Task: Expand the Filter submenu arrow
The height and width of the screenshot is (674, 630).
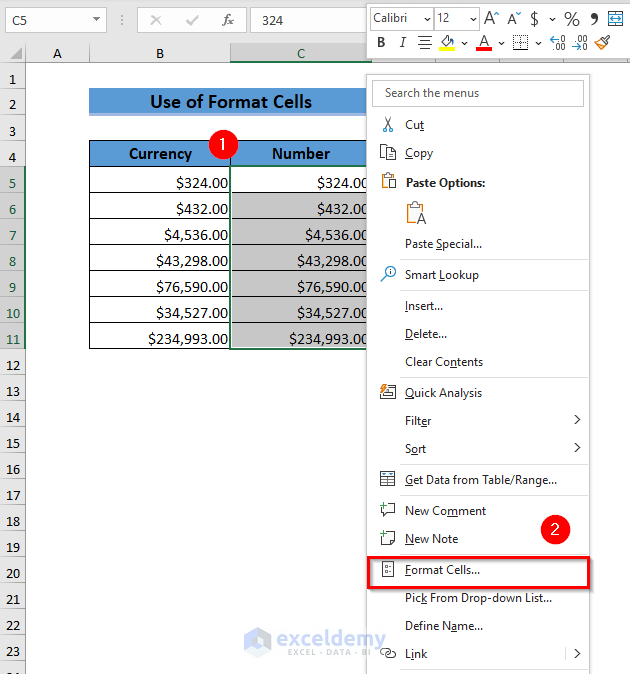Action: pos(577,420)
